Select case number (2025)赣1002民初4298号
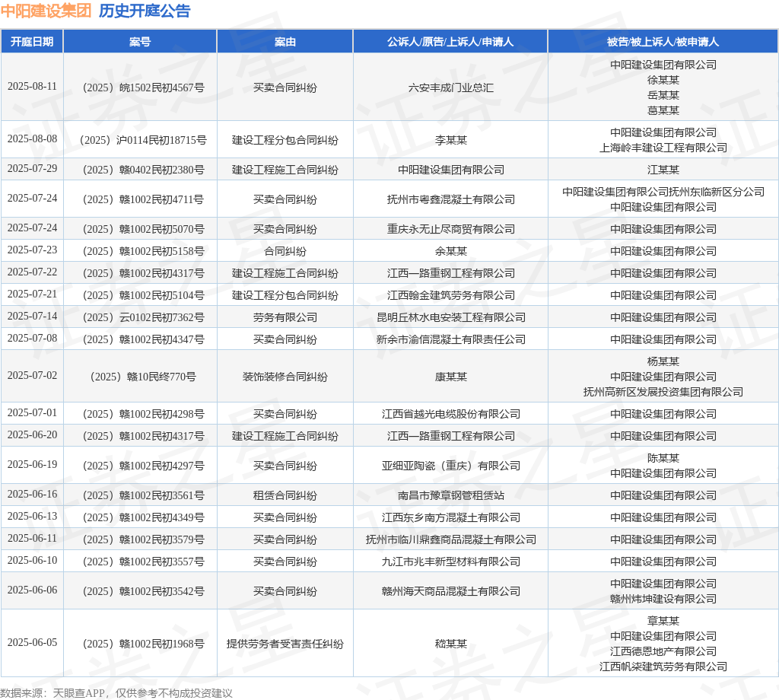Screen dimensions: 779x700 coord(143,415)
